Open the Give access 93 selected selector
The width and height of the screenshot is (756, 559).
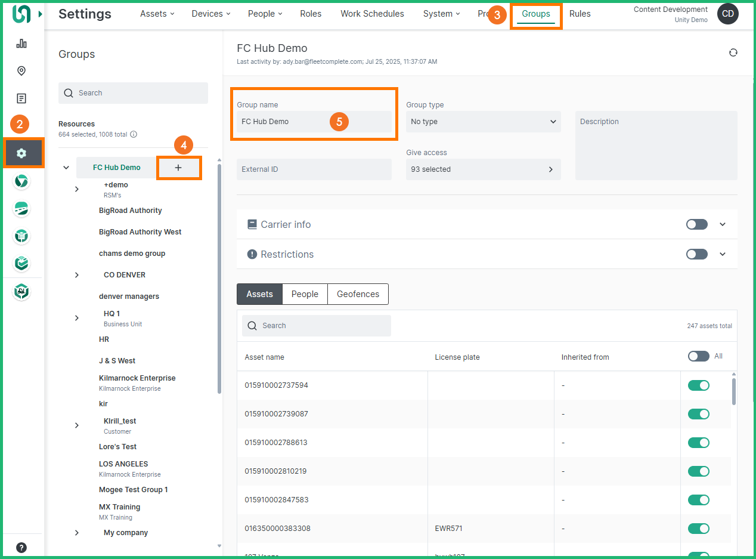pos(483,169)
